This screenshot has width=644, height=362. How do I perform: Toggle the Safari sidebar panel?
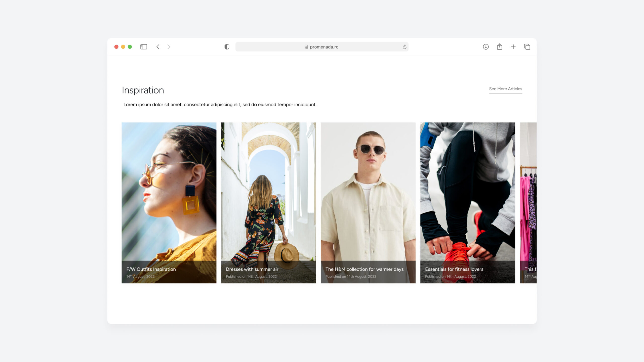click(144, 47)
